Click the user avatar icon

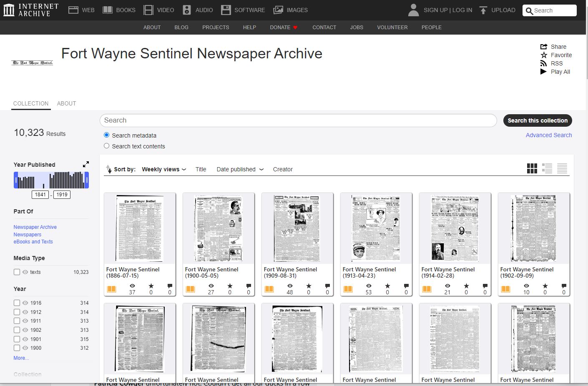[413, 10]
